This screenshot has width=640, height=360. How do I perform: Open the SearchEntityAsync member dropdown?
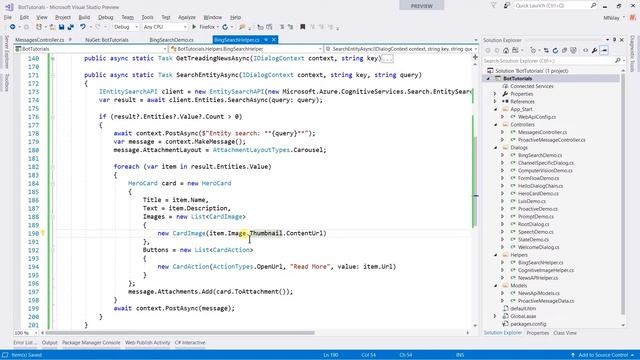pyautogui.click(x=401, y=49)
